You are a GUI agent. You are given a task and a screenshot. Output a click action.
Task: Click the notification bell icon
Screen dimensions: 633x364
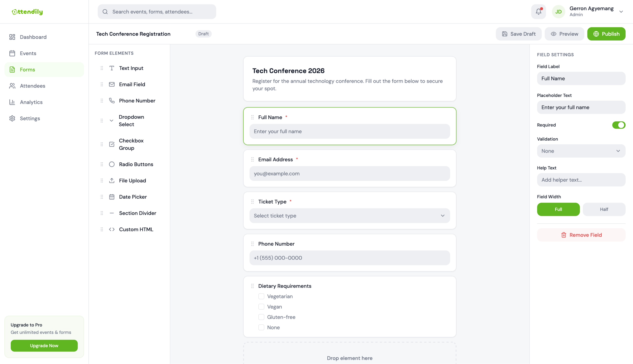click(538, 12)
